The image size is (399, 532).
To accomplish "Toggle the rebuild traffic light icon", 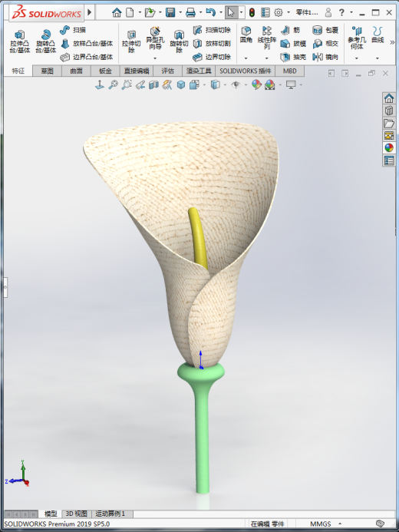I will click(x=252, y=13).
